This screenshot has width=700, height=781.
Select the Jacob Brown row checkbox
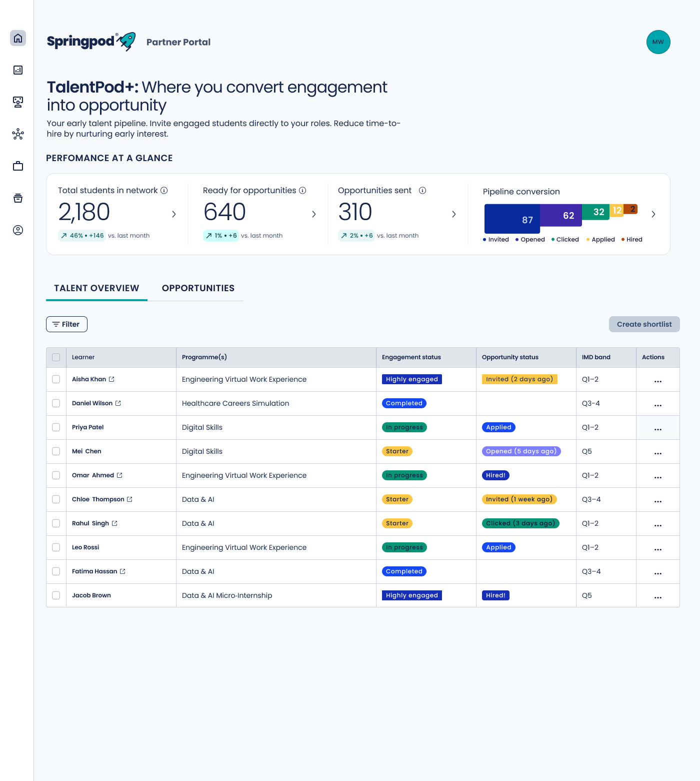pos(56,595)
